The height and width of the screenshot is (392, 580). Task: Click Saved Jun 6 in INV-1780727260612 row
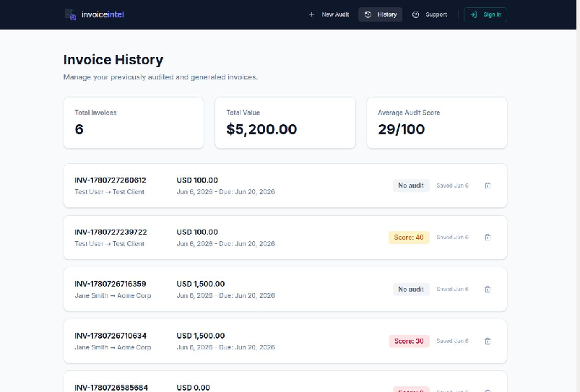(x=452, y=186)
